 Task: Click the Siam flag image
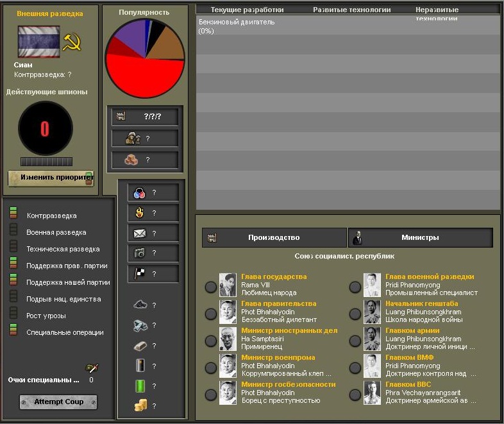(x=39, y=42)
